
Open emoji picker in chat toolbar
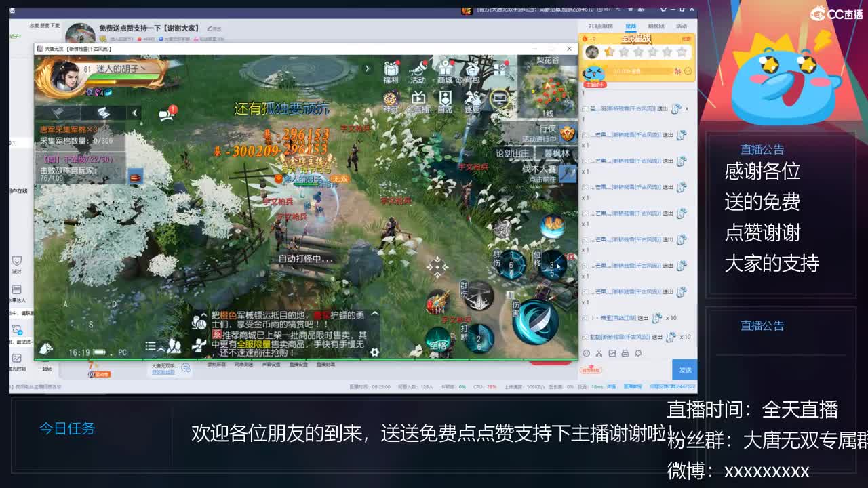(x=586, y=353)
